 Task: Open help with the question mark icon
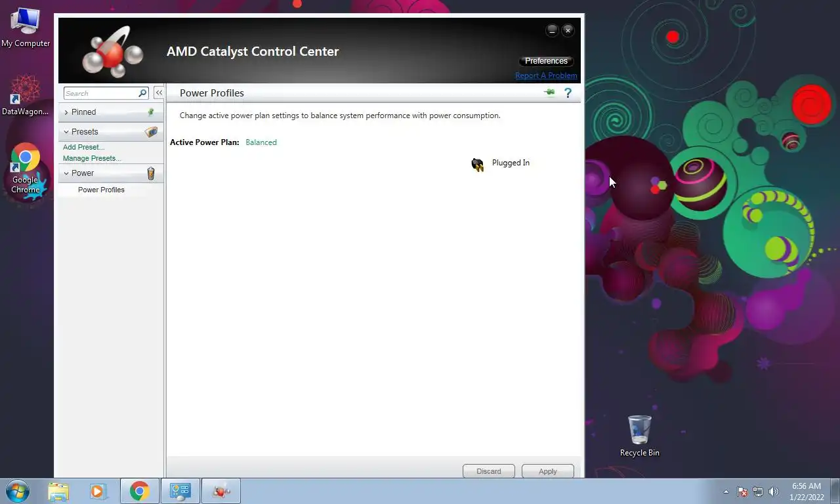pos(568,93)
